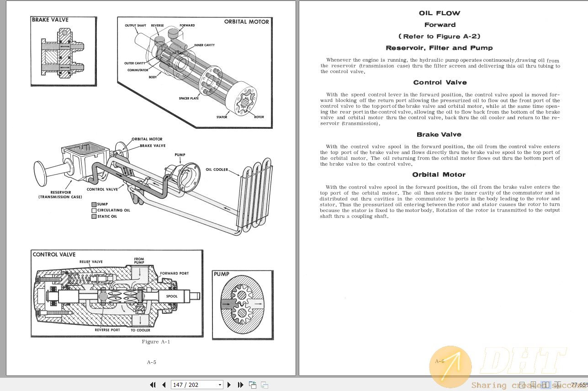Enable the facing pages layout
Viewport: 588px width, 391px height.
(546, 385)
